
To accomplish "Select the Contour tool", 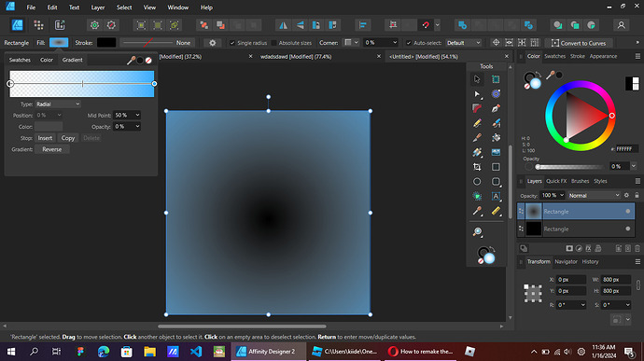I will tap(496, 94).
